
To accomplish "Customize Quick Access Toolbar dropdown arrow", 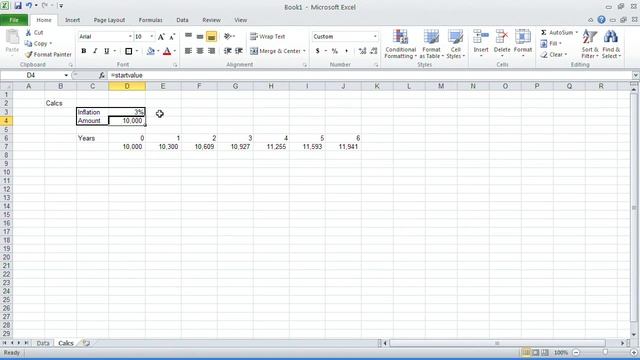I will pos(61,6).
